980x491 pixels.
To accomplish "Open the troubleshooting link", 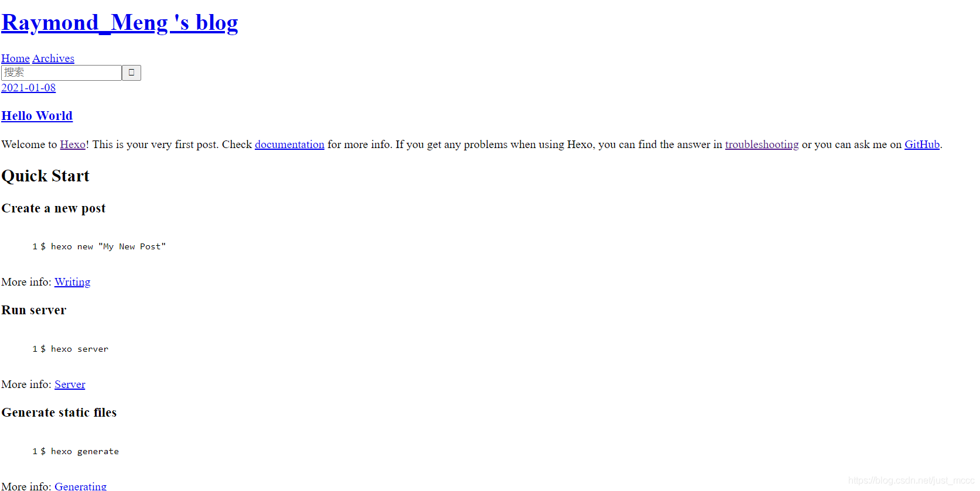I will coord(762,145).
